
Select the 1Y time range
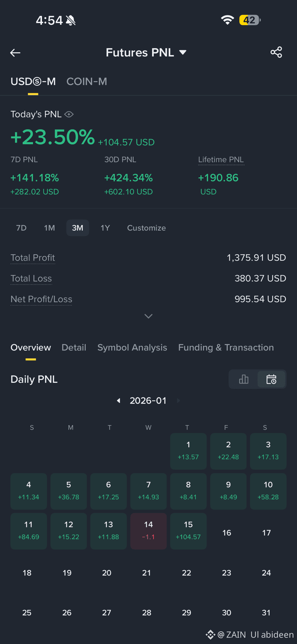105,228
